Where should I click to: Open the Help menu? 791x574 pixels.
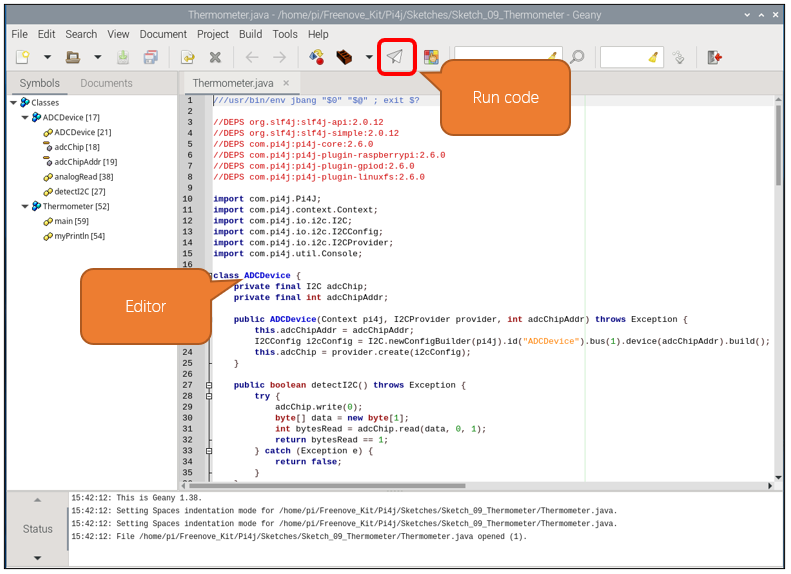tap(318, 34)
